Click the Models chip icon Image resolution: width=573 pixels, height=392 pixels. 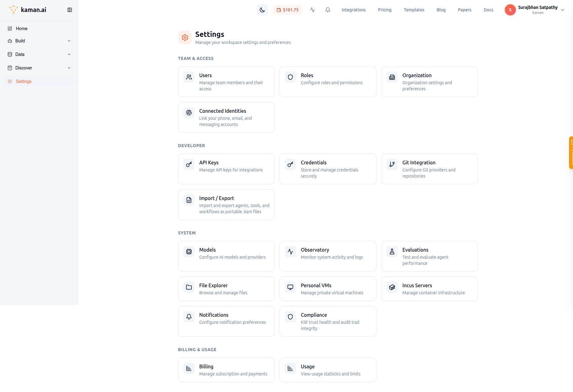pyautogui.click(x=189, y=252)
